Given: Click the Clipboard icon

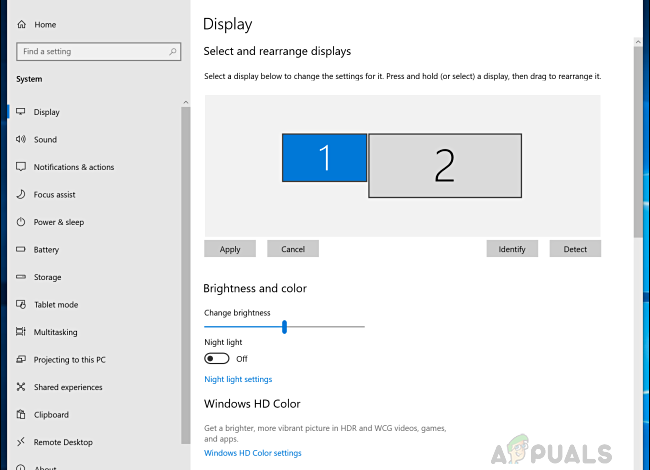Looking at the screenshot, I should 21,414.
